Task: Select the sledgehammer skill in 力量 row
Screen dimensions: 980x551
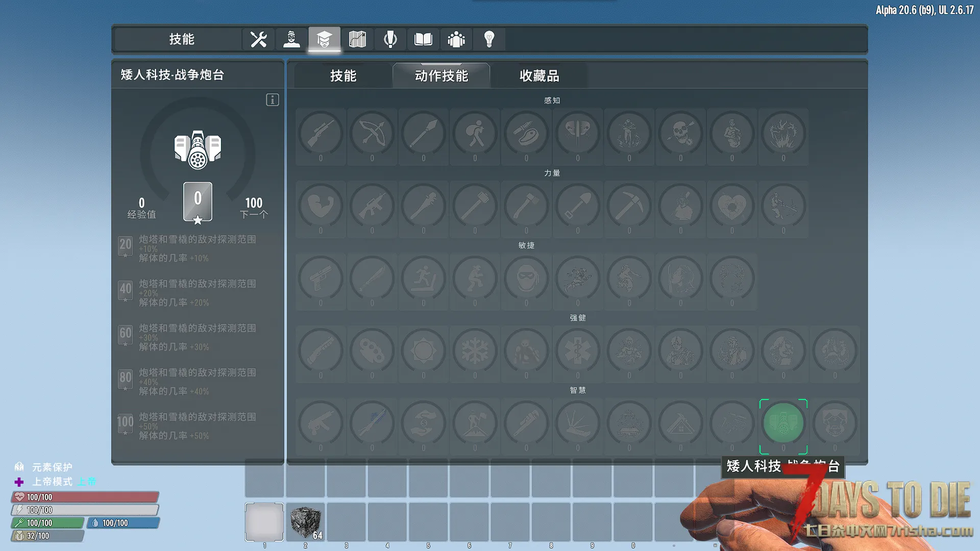Action: (475, 208)
